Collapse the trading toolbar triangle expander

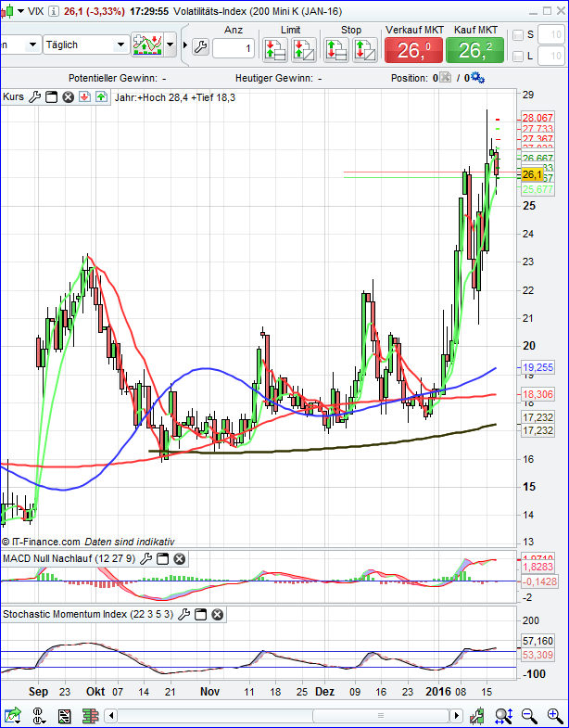185,45
